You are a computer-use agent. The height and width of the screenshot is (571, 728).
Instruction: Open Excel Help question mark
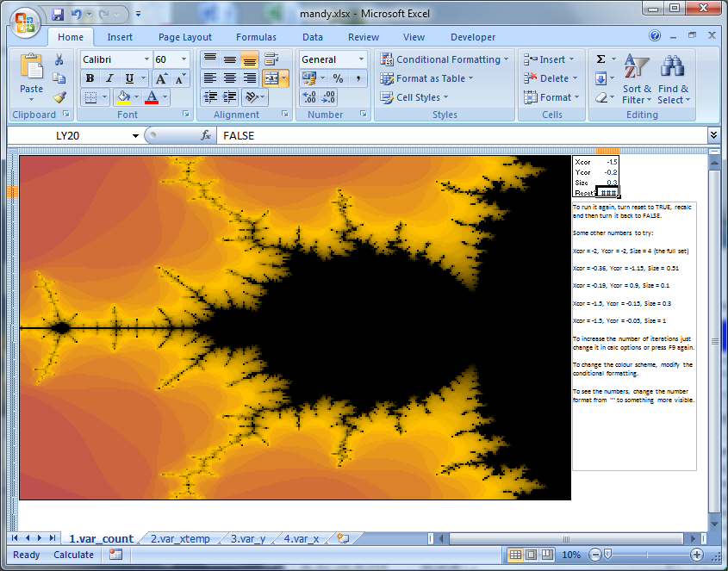655,36
